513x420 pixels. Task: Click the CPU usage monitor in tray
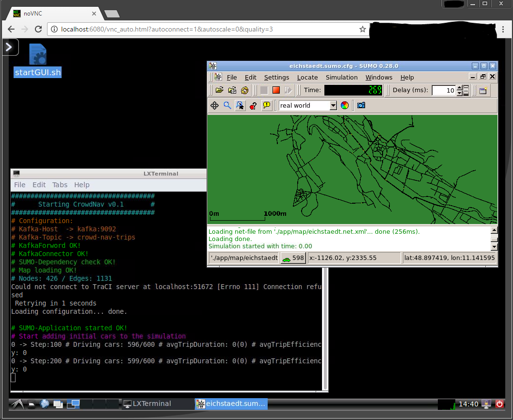pyautogui.click(x=447, y=404)
